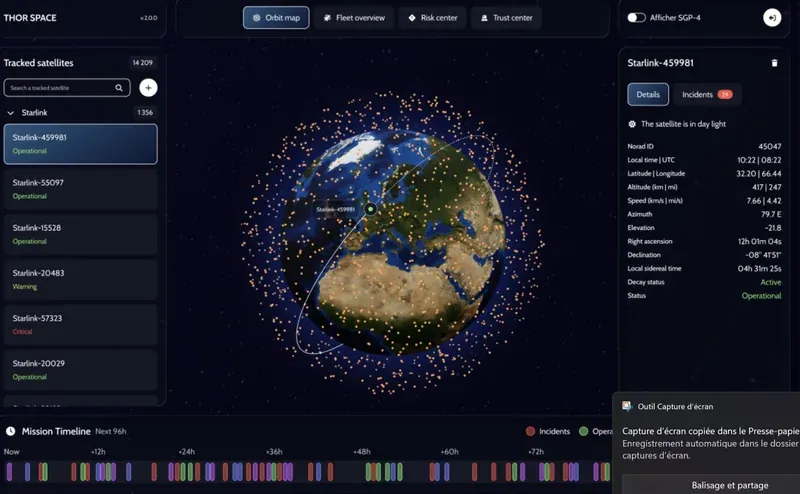This screenshot has height=494, width=800.
Task: Click the magnifier search icon
Action: tap(119, 88)
